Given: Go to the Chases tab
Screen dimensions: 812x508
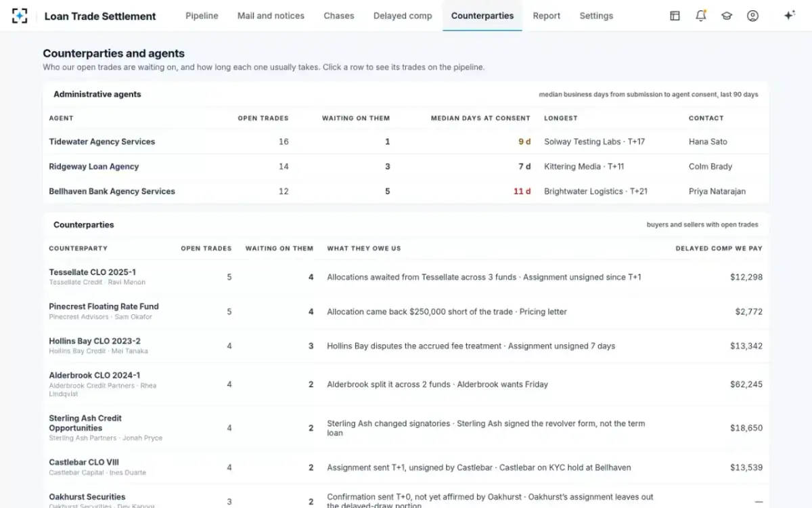Looking at the screenshot, I should [x=339, y=16].
